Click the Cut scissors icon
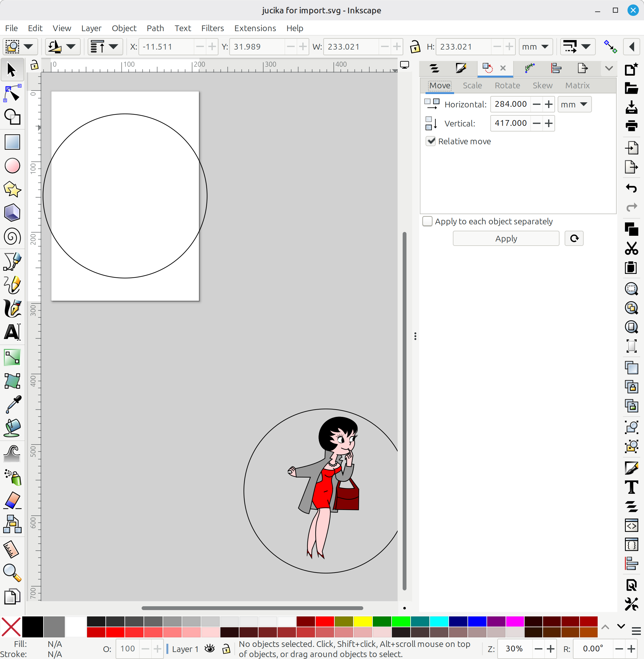Screen dimensions: 644x659 [631, 248]
